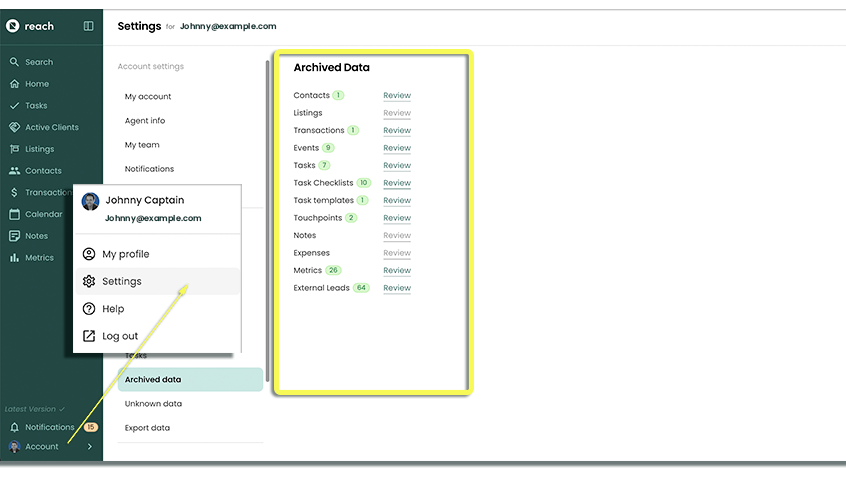Click Review link next to Contacts
Viewport: 846px width, 500px height.
pyautogui.click(x=397, y=96)
